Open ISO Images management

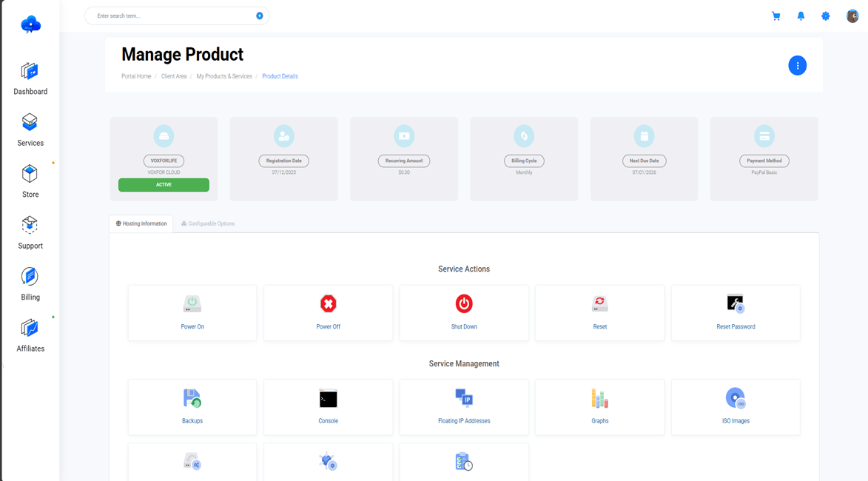pyautogui.click(x=735, y=399)
